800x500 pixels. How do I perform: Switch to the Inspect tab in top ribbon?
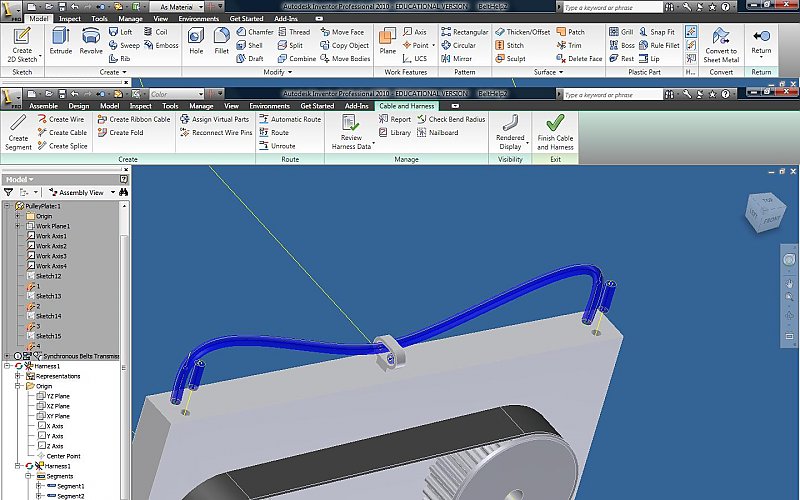click(x=70, y=18)
